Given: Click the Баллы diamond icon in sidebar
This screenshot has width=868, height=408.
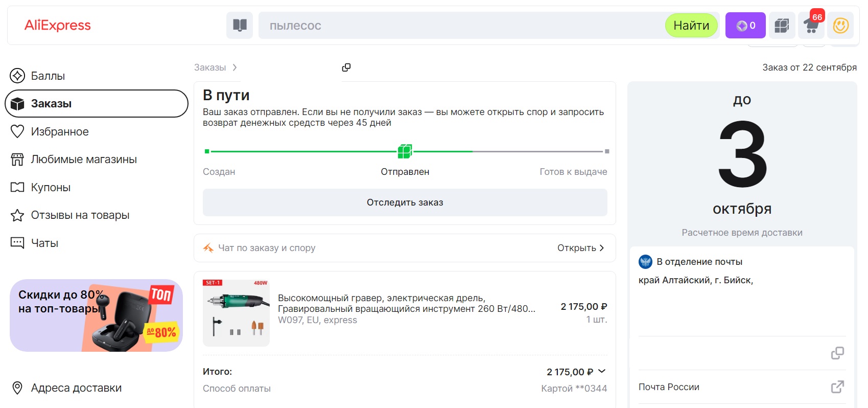Looking at the screenshot, I should [17, 76].
